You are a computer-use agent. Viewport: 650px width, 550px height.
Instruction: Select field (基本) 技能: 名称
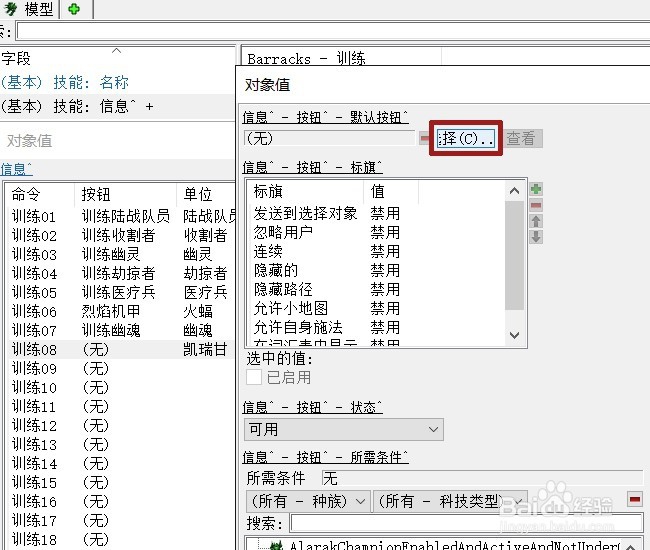(x=65, y=82)
